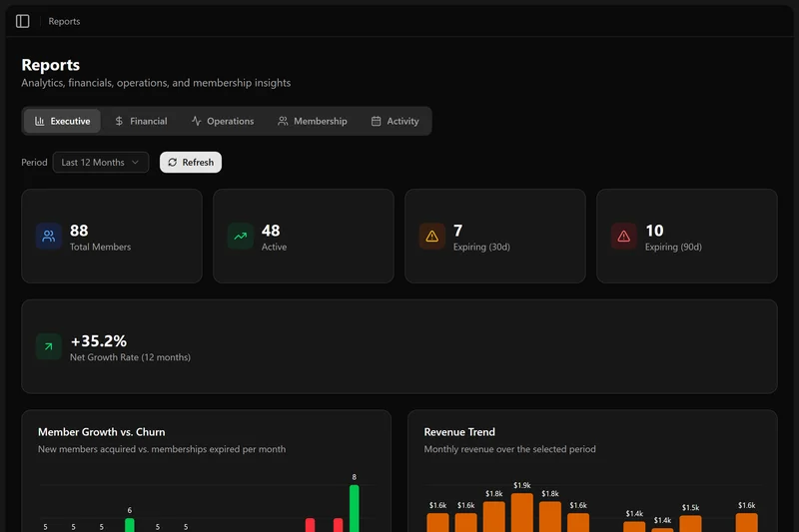The width and height of the screenshot is (799, 532).
Task: Click the Total Members label
Action: (101, 247)
